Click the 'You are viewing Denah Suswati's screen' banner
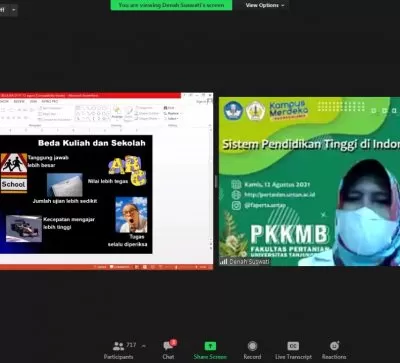Screen dimensions: 400x363 click(x=171, y=5)
